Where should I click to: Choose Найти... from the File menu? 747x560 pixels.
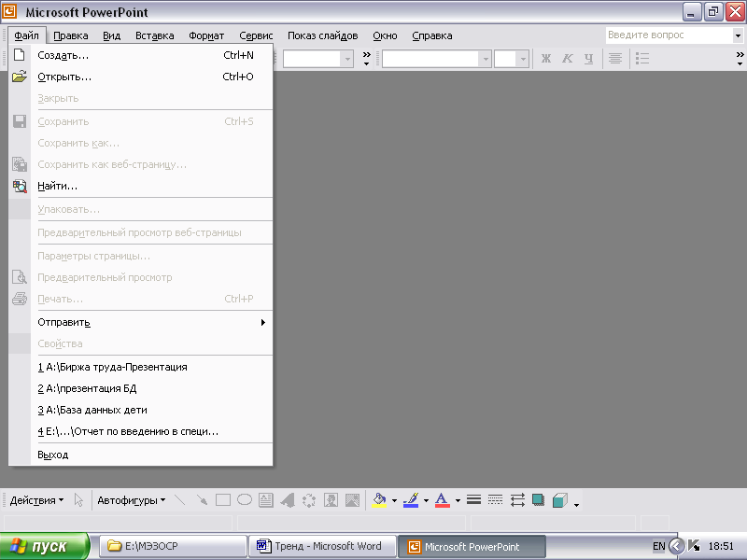click(141, 186)
